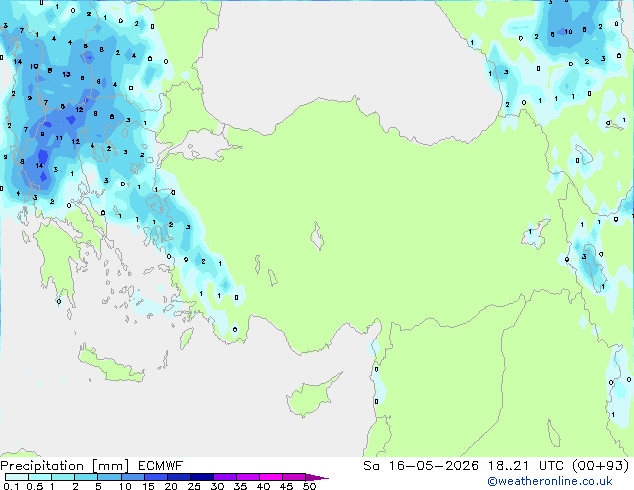
Task: Click the '(00+93)' forecast offset text
Action: tap(600, 466)
